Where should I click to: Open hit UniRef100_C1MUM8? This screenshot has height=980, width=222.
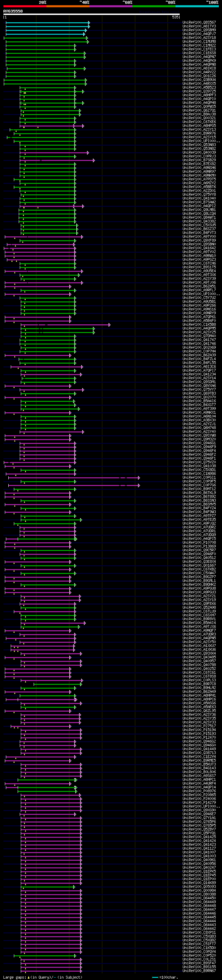[199, 41]
